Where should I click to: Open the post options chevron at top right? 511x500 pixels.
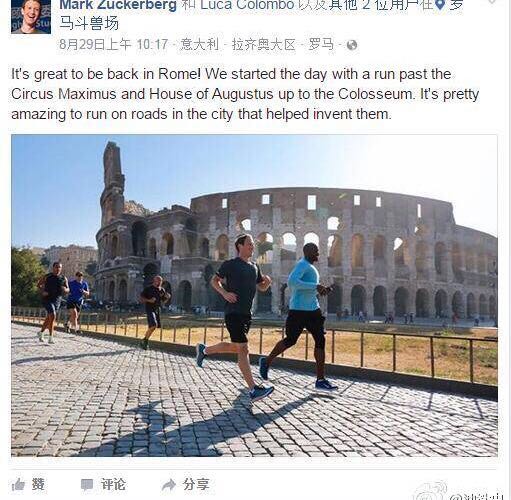click(492, 2)
